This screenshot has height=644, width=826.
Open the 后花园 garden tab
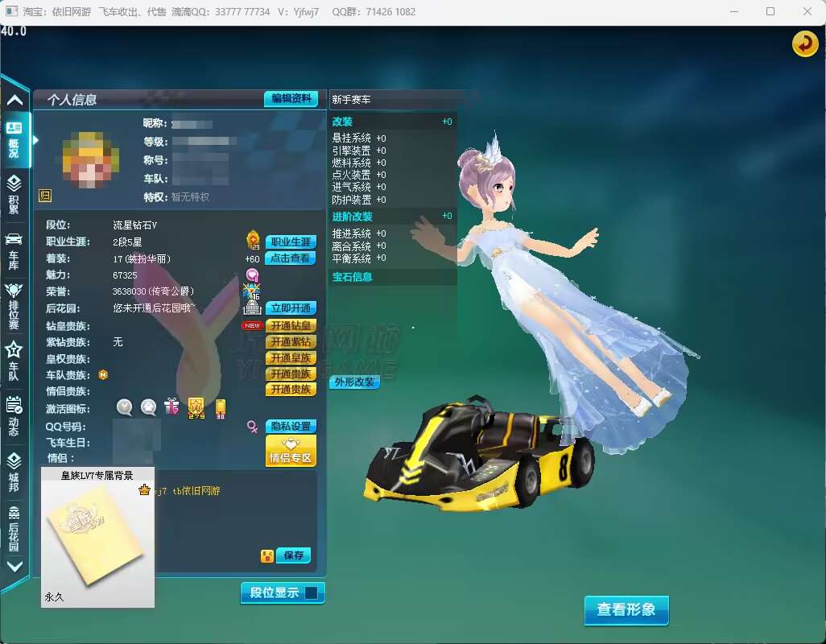[x=14, y=528]
